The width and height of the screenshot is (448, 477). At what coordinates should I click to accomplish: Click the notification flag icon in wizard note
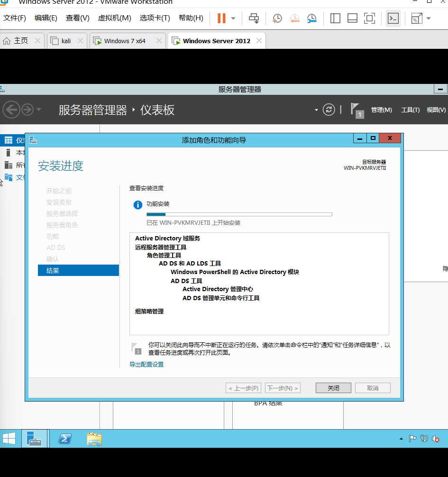pos(136,349)
